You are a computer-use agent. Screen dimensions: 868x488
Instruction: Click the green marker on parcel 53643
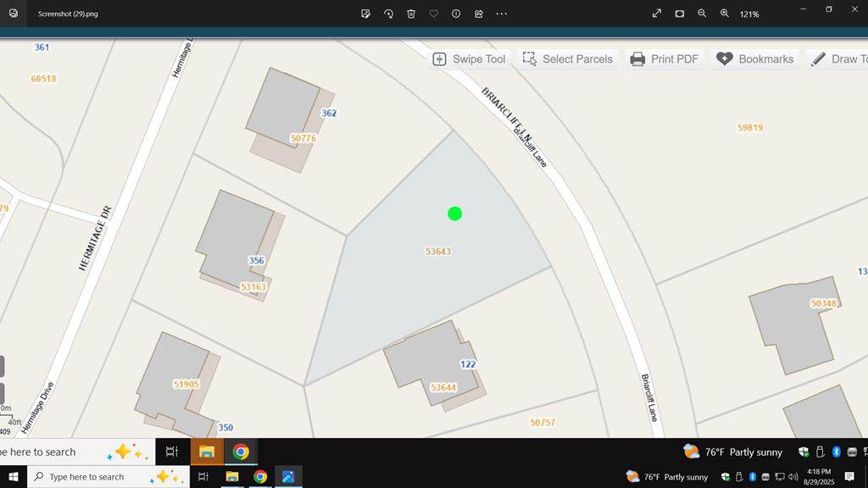point(454,213)
